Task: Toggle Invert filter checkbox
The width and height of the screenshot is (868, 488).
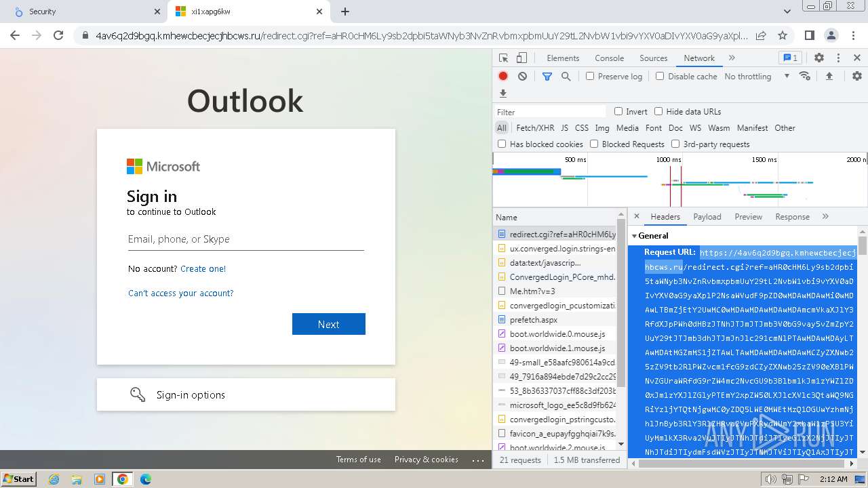Action: [618, 112]
